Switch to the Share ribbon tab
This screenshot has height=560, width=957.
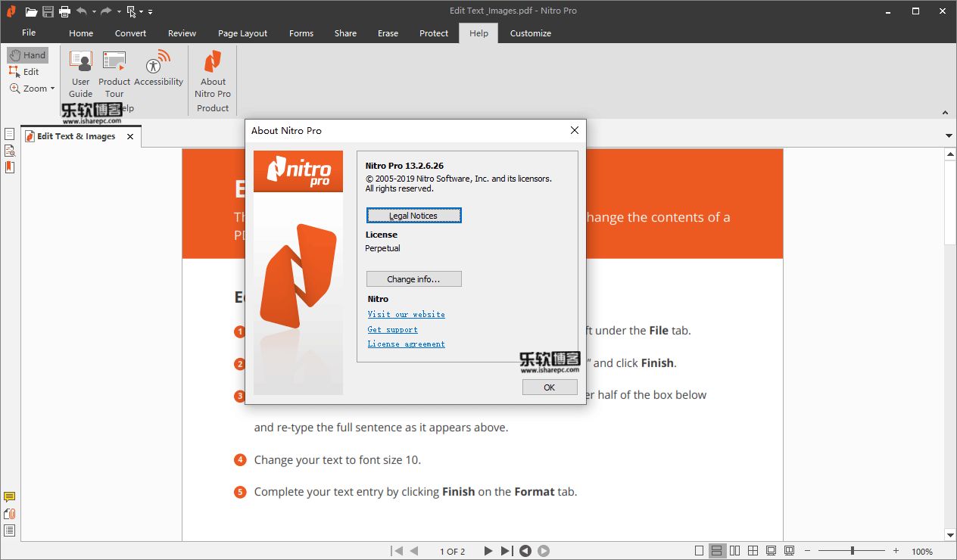pyautogui.click(x=345, y=33)
